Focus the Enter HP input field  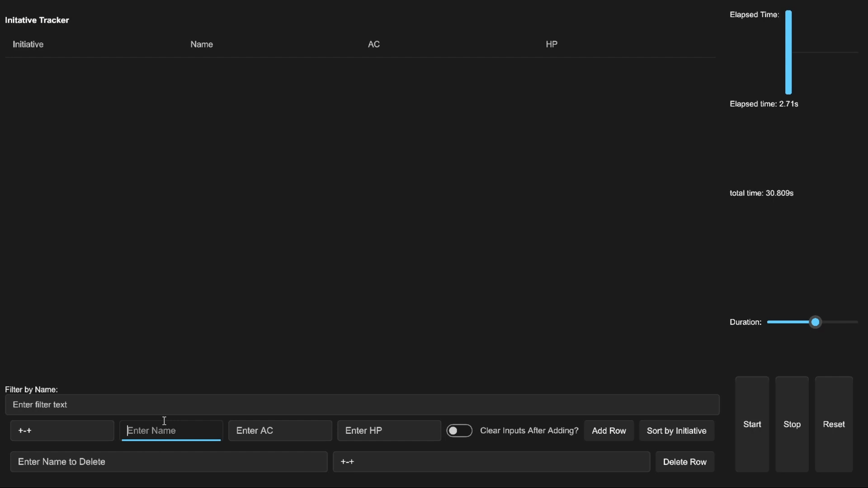pyautogui.click(x=389, y=431)
